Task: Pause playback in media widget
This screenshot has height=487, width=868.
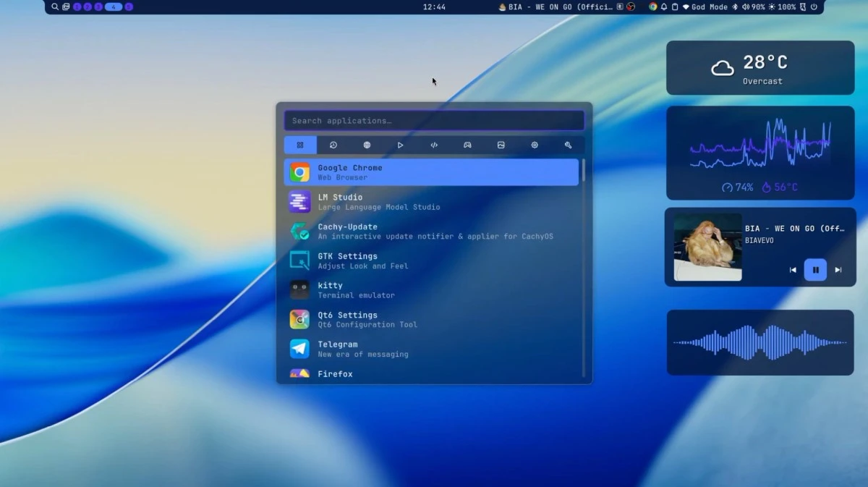Action: tap(815, 270)
